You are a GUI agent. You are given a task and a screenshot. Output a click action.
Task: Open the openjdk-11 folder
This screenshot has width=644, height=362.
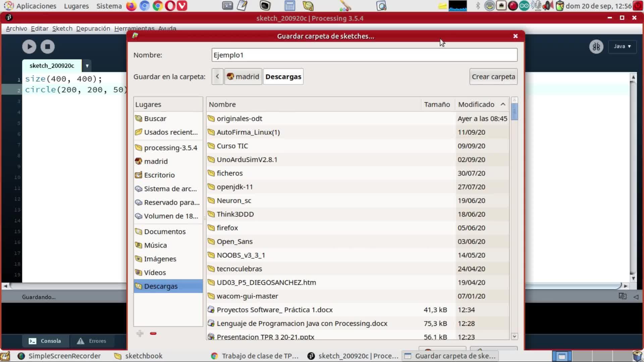coord(234,187)
